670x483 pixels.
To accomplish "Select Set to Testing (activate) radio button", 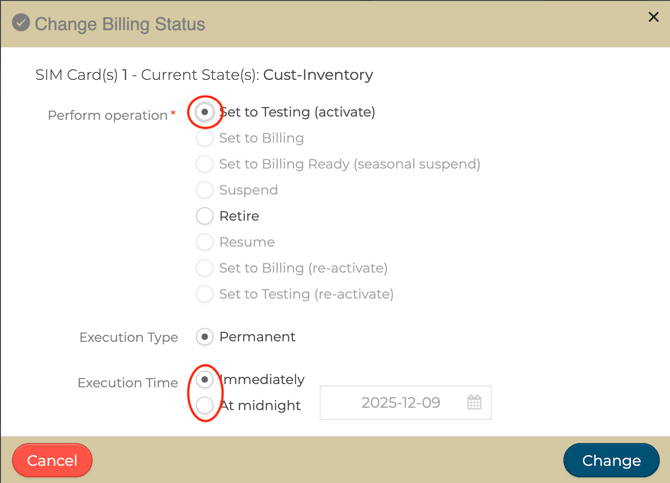I will click(205, 112).
